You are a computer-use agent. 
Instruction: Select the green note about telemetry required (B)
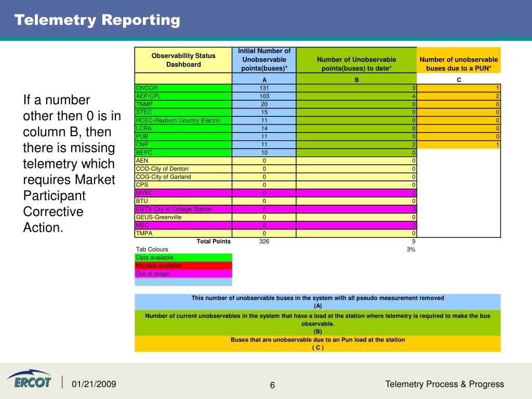(x=317, y=323)
